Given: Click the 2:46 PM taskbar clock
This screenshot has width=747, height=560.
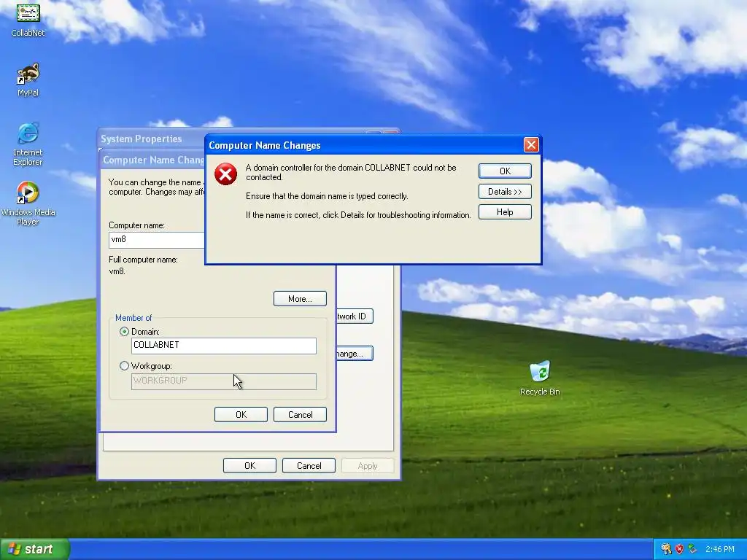Looking at the screenshot, I should pyautogui.click(x=719, y=549).
